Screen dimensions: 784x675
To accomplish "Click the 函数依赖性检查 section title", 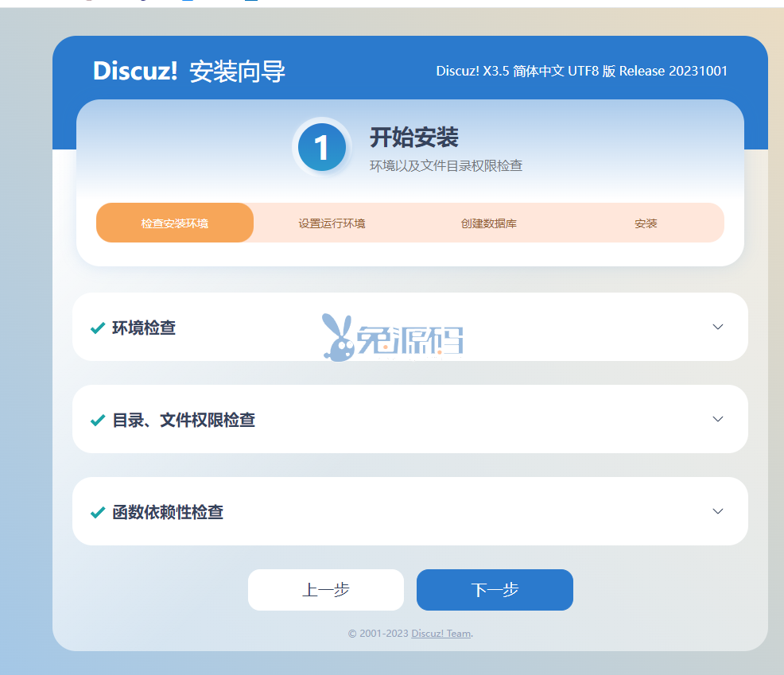I will point(168,513).
